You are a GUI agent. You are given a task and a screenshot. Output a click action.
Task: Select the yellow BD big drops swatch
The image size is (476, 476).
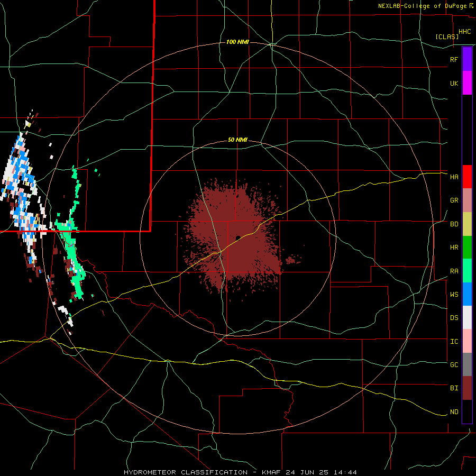(467, 224)
